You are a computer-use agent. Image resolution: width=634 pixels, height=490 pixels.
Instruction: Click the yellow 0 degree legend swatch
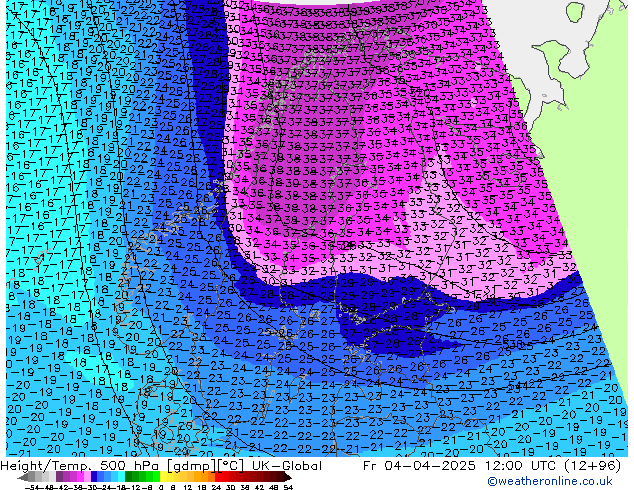coord(163,477)
